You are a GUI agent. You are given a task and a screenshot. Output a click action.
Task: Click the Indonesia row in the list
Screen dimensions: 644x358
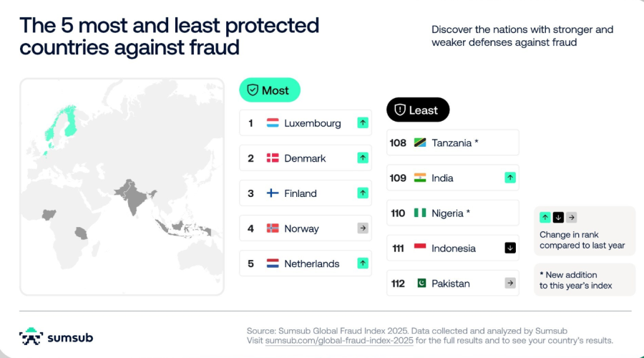452,248
